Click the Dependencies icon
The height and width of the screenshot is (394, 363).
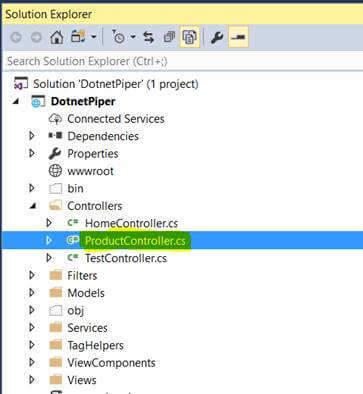[x=55, y=136]
